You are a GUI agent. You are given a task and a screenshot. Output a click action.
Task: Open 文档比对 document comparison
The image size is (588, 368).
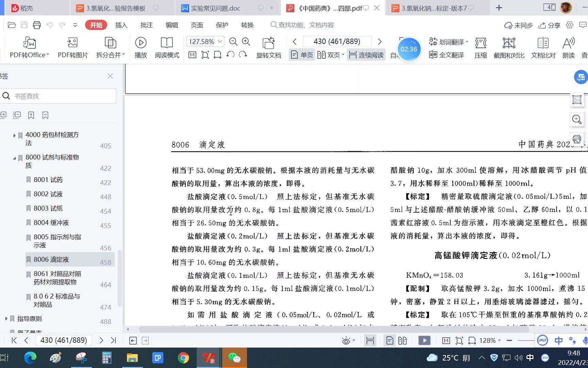pyautogui.click(x=543, y=48)
